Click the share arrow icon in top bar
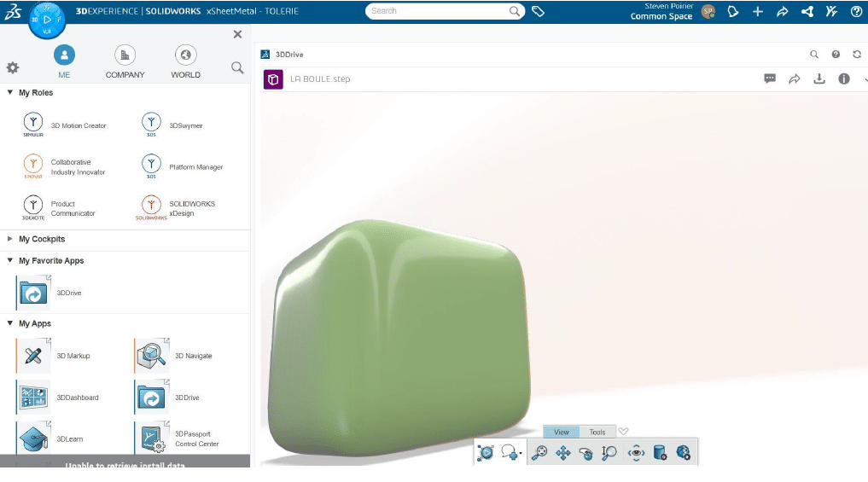Image resolution: width=868 pixels, height=482 pixels. [782, 12]
